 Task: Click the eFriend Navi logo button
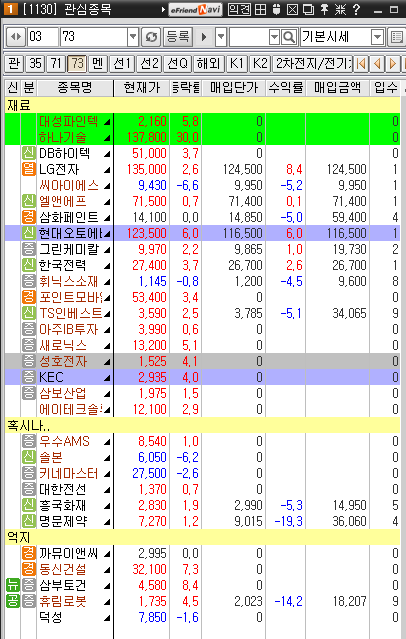195,9
